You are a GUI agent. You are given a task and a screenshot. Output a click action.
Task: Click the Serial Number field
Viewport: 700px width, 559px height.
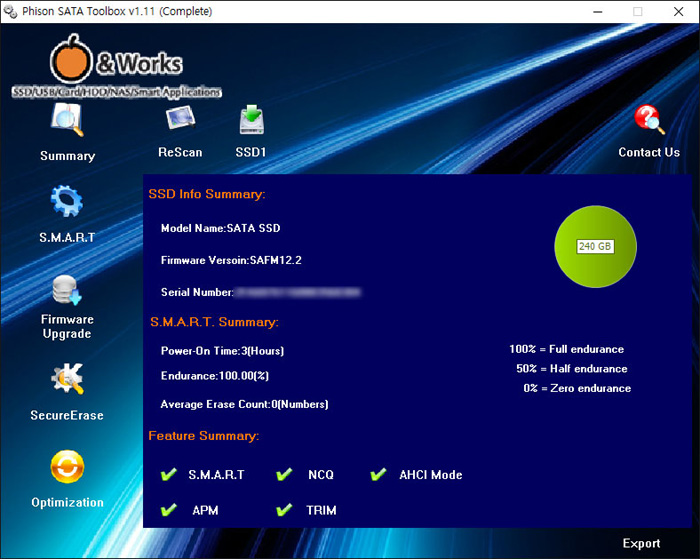click(x=261, y=292)
